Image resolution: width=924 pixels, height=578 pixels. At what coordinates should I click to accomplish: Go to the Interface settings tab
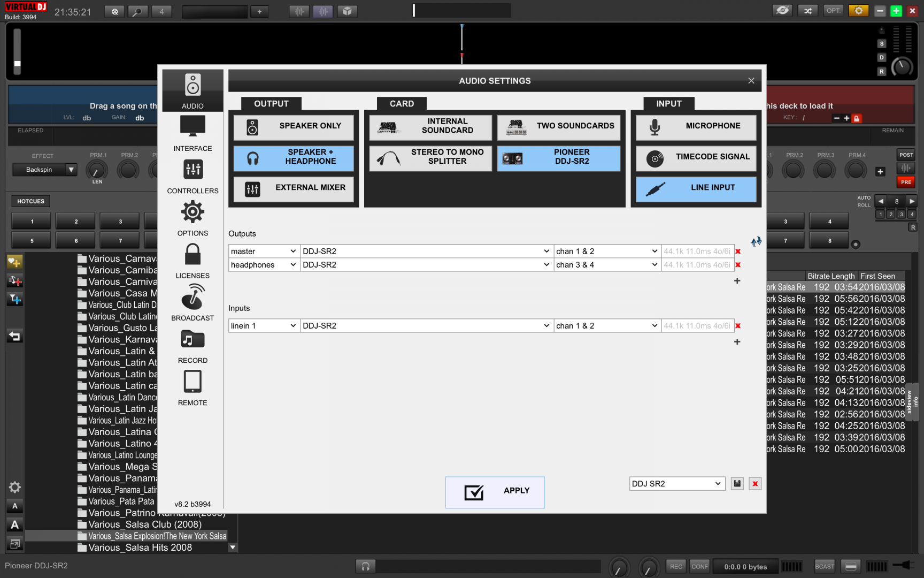(192, 133)
